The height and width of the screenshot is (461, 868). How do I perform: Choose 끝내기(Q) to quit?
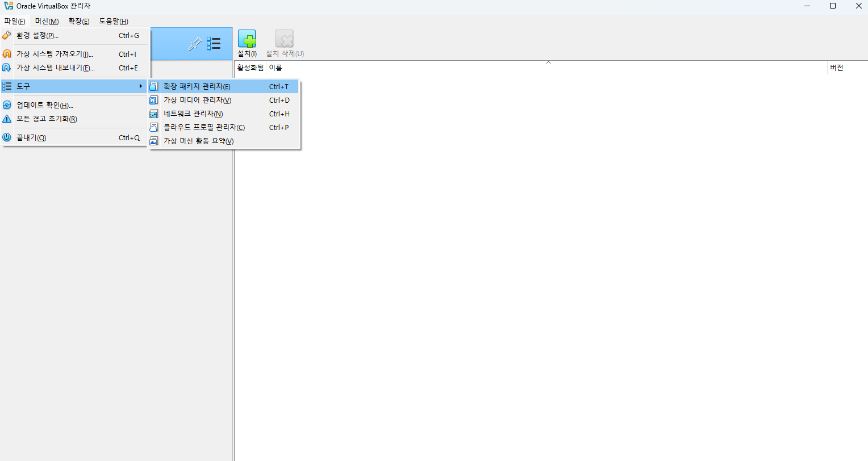(x=75, y=137)
